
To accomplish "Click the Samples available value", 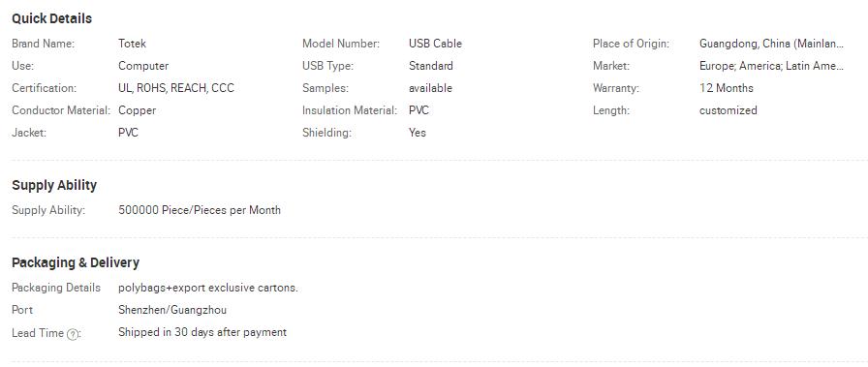I will (x=430, y=88).
